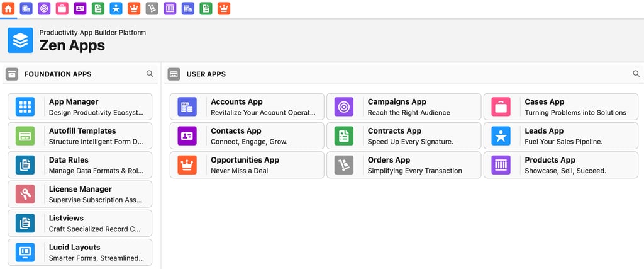Viewport: 644px width, 269px height.
Task: Launch the Accounts App card title
Action: coord(236,102)
